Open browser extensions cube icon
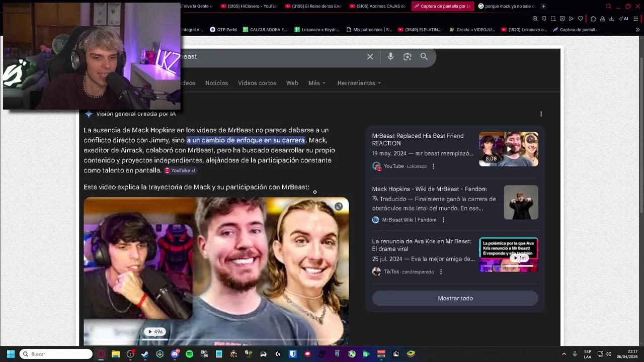 point(593,19)
